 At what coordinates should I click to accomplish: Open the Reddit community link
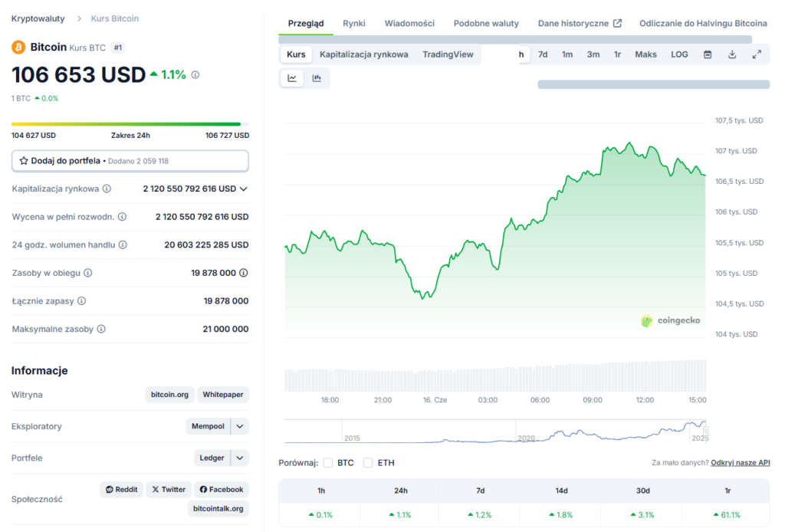pos(122,490)
